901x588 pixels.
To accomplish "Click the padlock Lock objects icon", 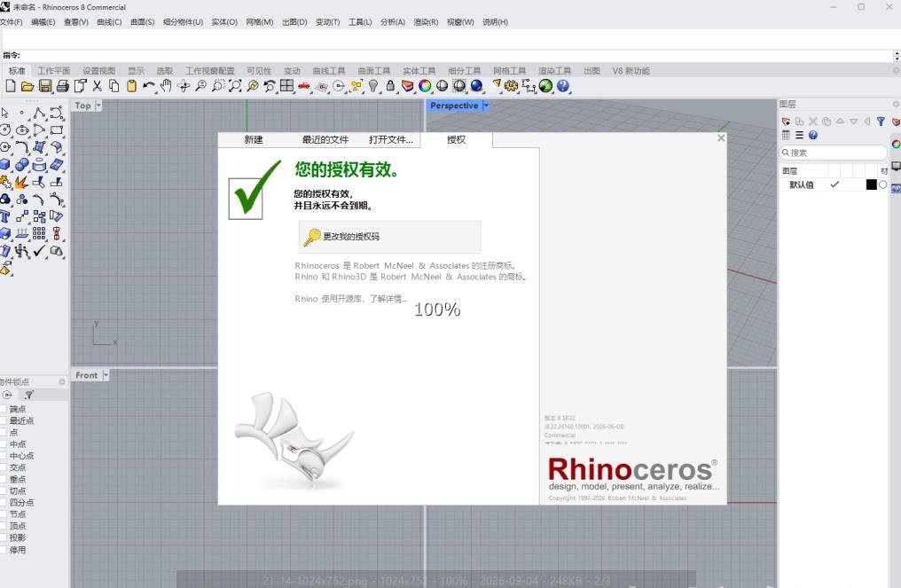I will [x=391, y=86].
